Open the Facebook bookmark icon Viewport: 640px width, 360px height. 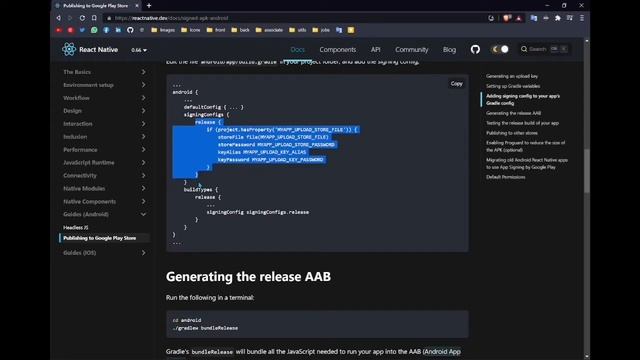tap(106, 30)
